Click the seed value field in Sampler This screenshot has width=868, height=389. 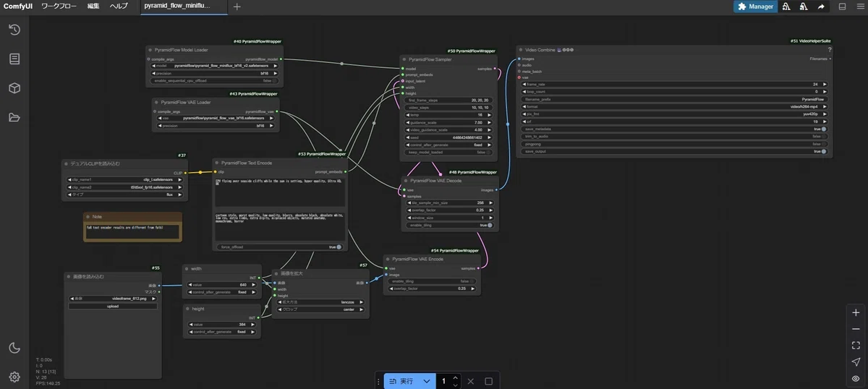pyautogui.click(x=447, y=137)
